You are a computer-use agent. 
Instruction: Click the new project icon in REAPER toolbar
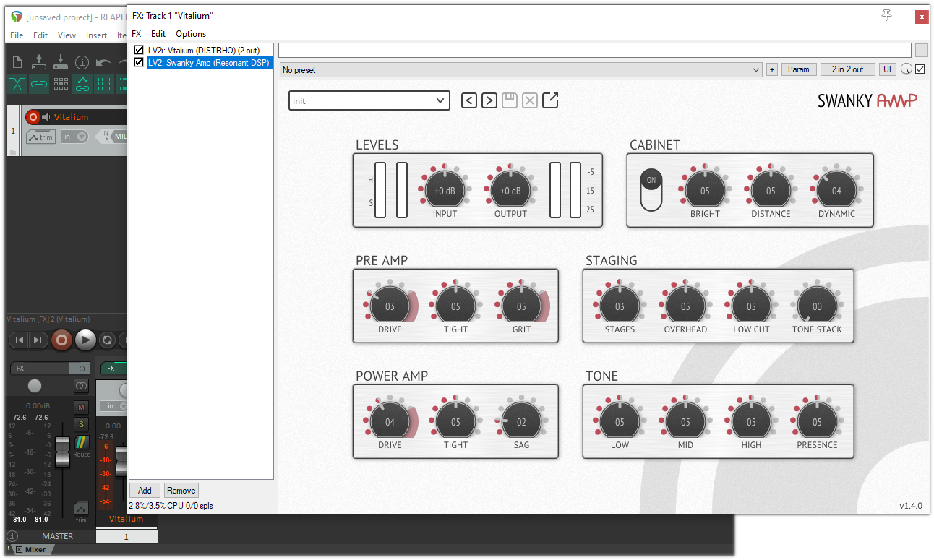[17, 62]
